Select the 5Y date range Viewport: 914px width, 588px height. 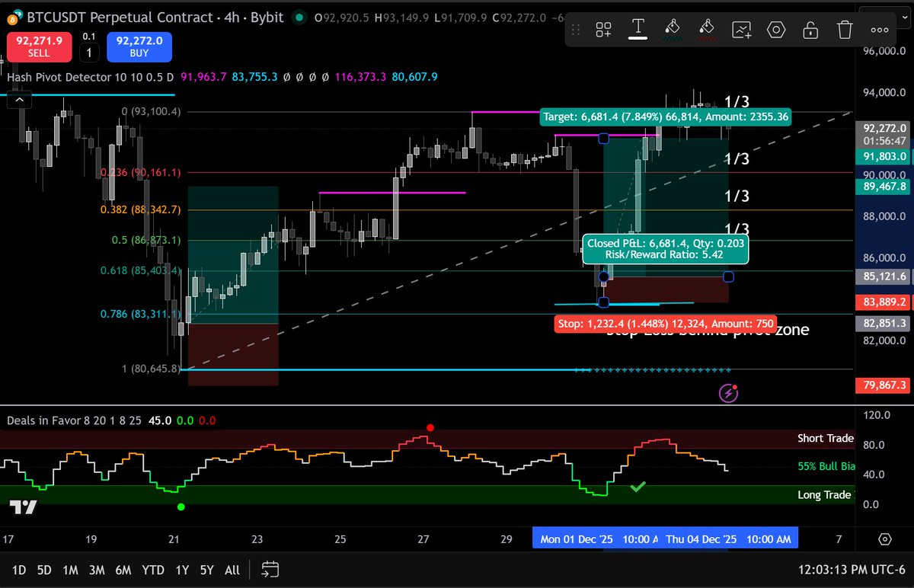(x=206, y=570)
